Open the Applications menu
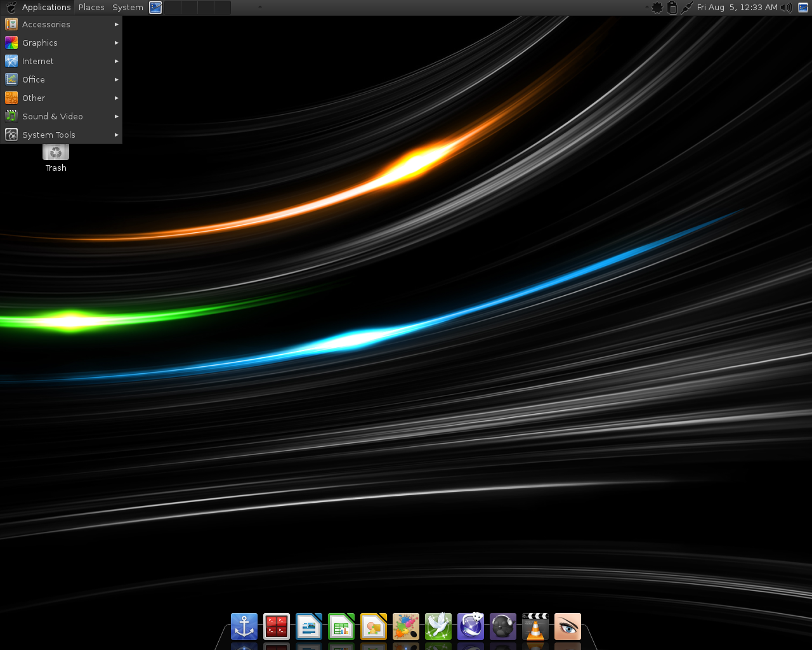Image resolution: width=812 pixels, height=650 pixels. pyautogui.click(x=46, y=8)
